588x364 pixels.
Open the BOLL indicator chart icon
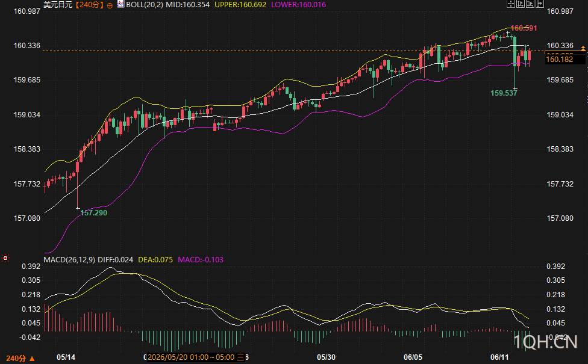tap(120, 4)
